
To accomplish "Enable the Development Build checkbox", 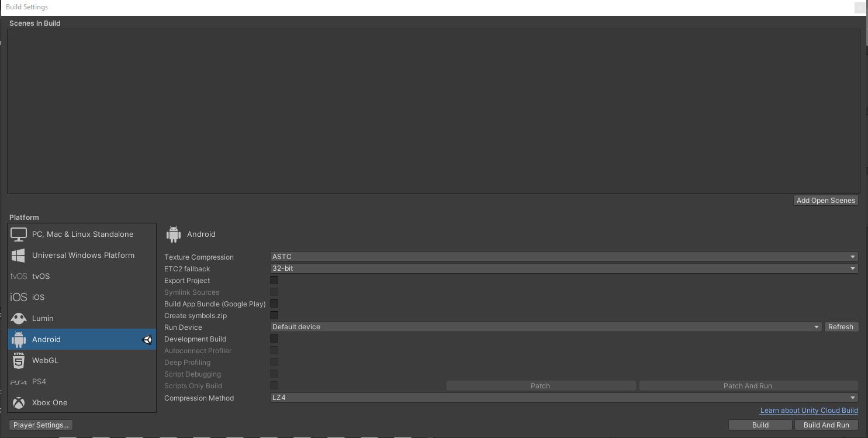I will point(274,339).
